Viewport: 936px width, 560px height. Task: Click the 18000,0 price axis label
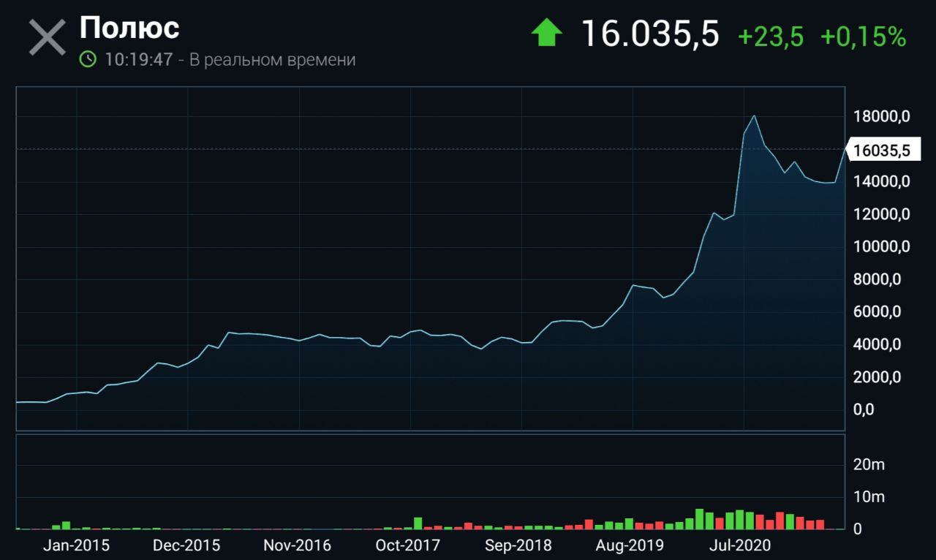point(881,116)
